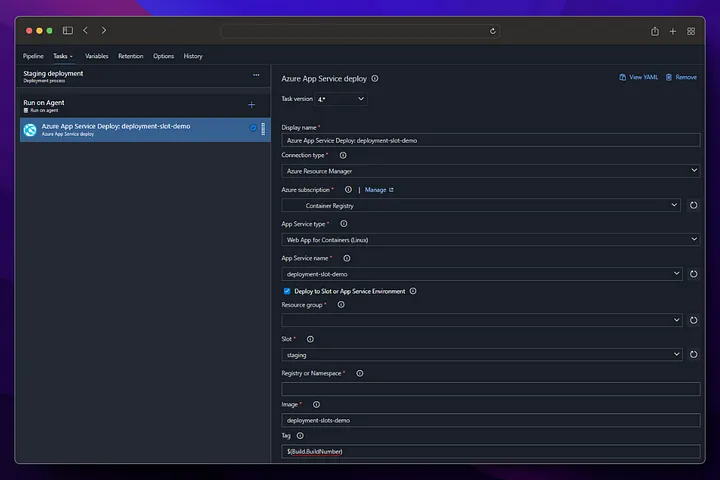
Task: Go back with the browser back arrow
Action: (x=85, y=30)
